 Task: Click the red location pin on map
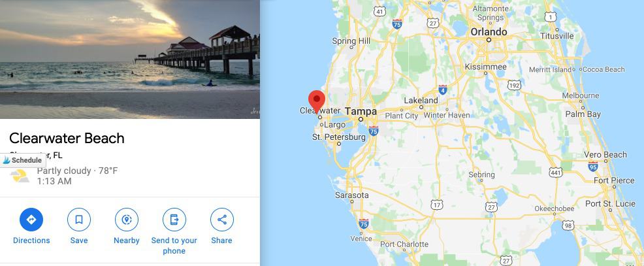pos(317,101)
